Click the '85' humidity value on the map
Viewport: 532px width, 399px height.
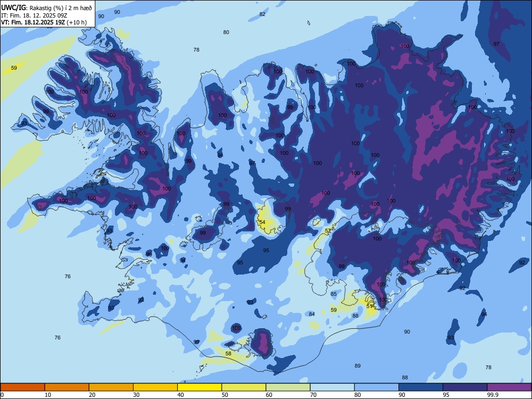click(334, 294)
